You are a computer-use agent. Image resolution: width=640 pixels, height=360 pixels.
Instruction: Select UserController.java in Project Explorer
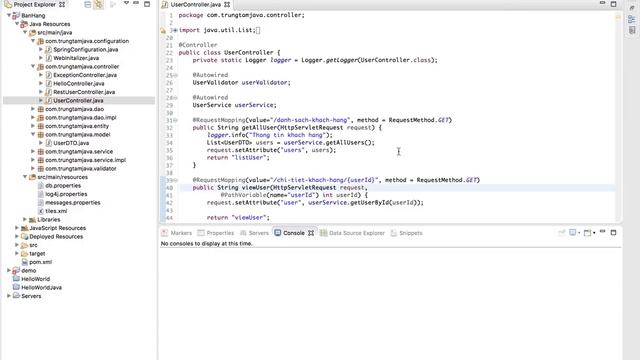(x=78, y=100)
